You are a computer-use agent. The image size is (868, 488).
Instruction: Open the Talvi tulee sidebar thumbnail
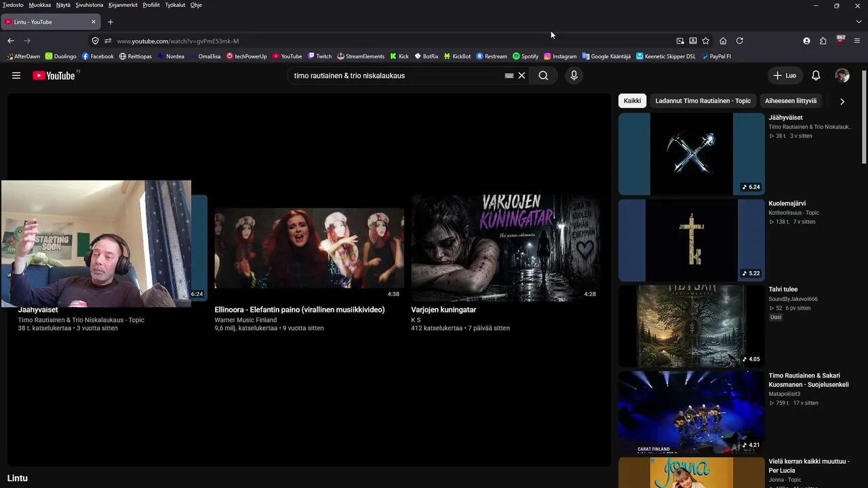(691, 326)
